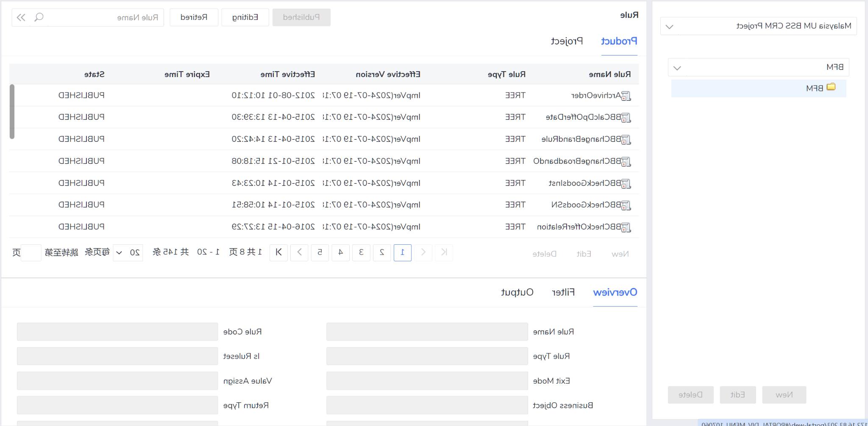The image size is (868, 426).
Task: Click the Rule Type column header
Action: [506, 75]
